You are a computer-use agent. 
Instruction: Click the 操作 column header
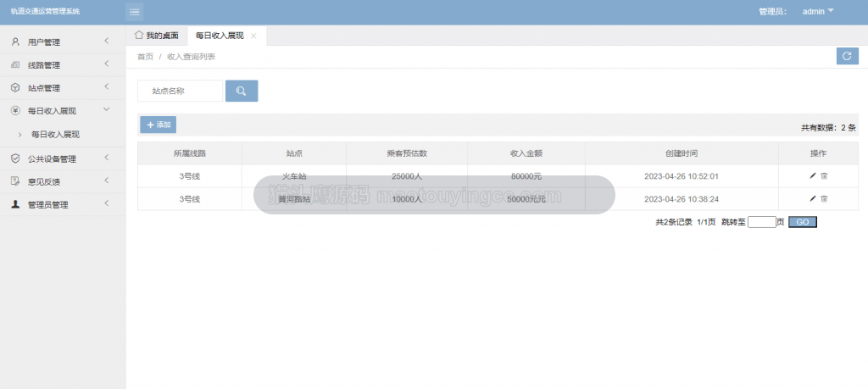[x=818, y=153]
